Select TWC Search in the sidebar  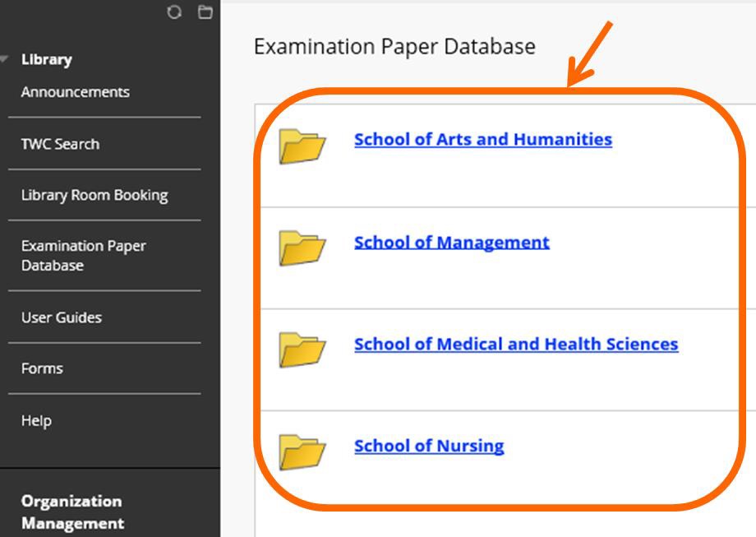[60, 144]
